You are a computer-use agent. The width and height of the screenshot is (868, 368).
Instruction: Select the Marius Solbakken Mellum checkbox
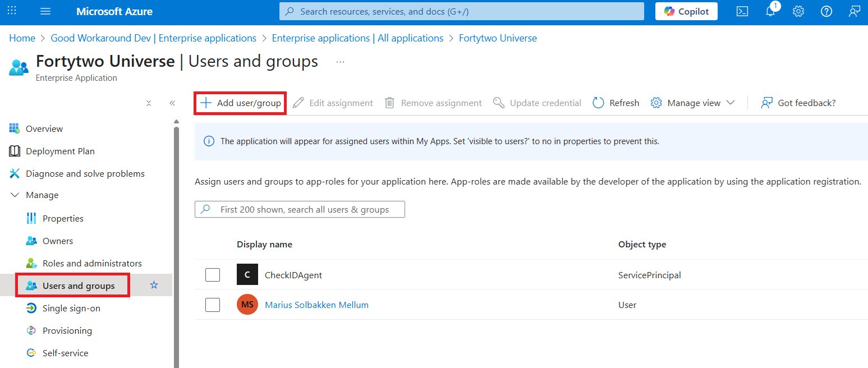pos(213,305)
